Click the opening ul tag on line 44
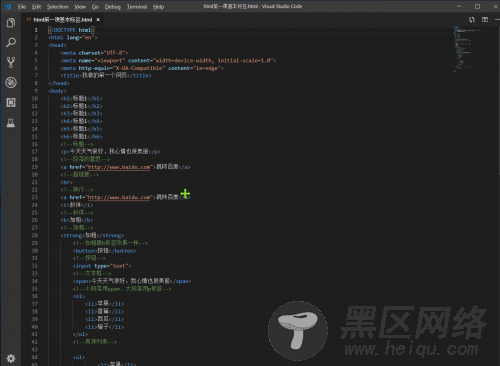This screenshot has width=500, height=366. point(79,357)
